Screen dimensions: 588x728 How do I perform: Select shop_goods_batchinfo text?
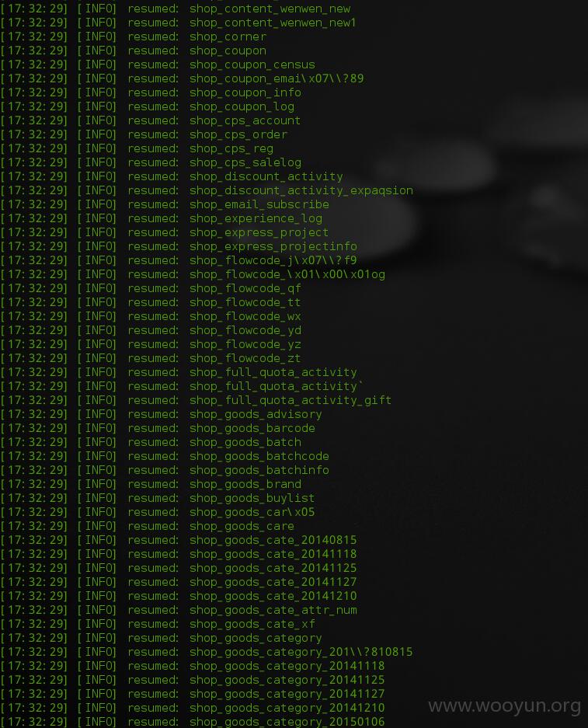tap(259, 470)
